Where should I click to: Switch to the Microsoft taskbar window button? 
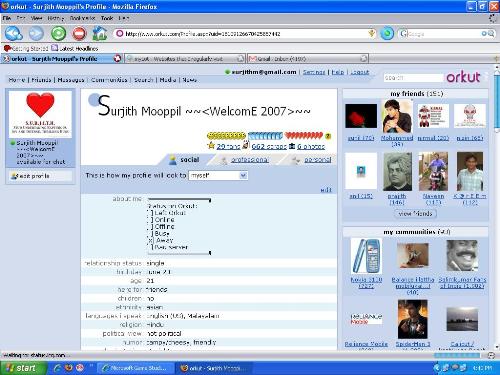(136, 368)
